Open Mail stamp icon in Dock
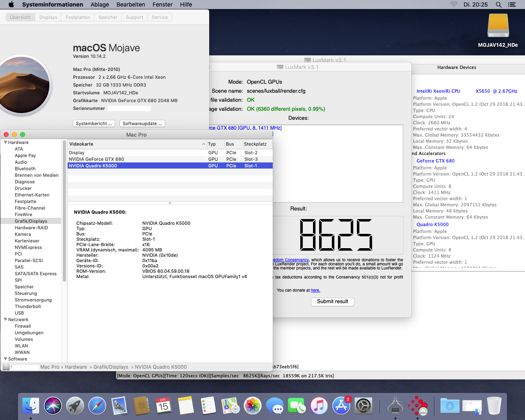The width and height of the screenshot is (525, 420). tap(119, 406)
